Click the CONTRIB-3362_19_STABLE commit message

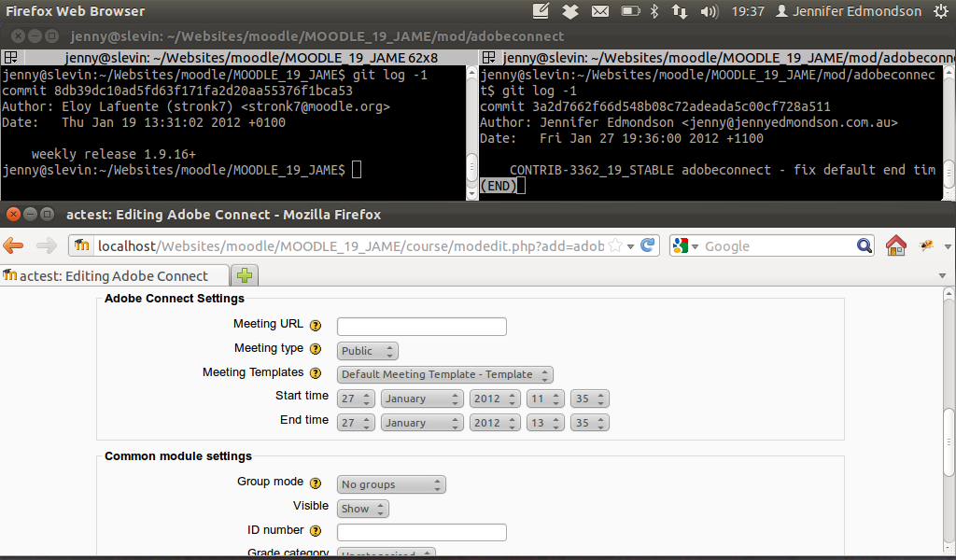723,170
